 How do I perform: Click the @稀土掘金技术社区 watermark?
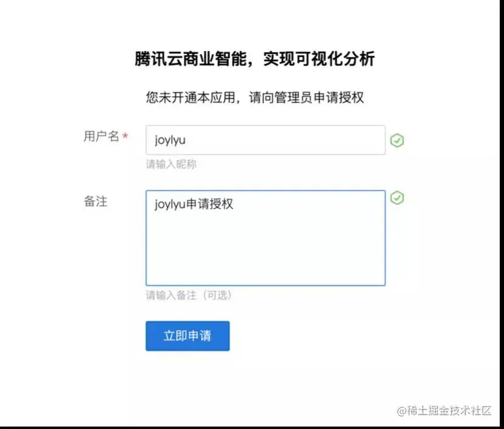[444, 410]
